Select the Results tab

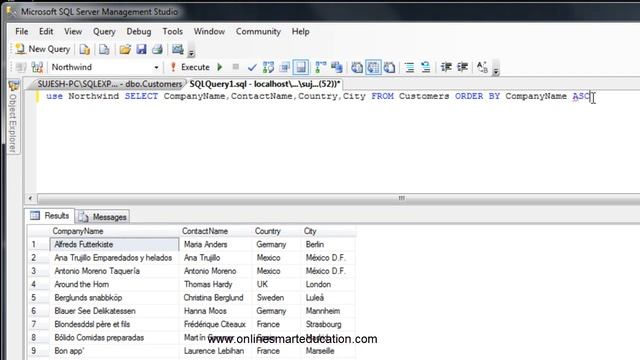click(50, 216)
